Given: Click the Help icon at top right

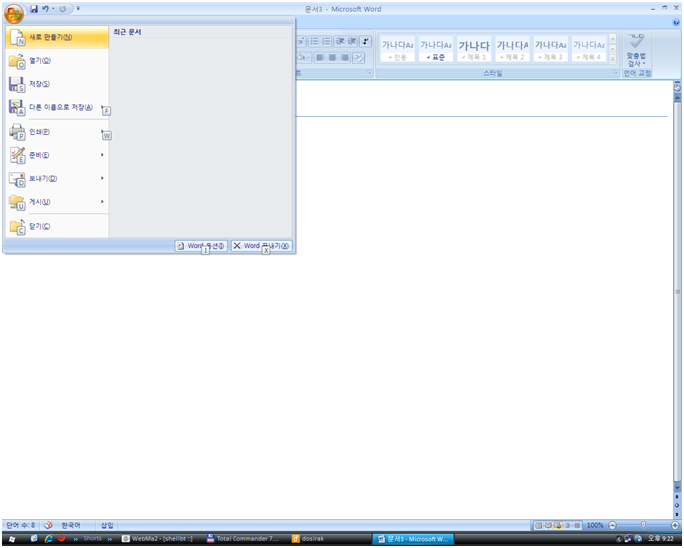Looking at the screenshot, I should pyautogui.click(x=676, y=22).
